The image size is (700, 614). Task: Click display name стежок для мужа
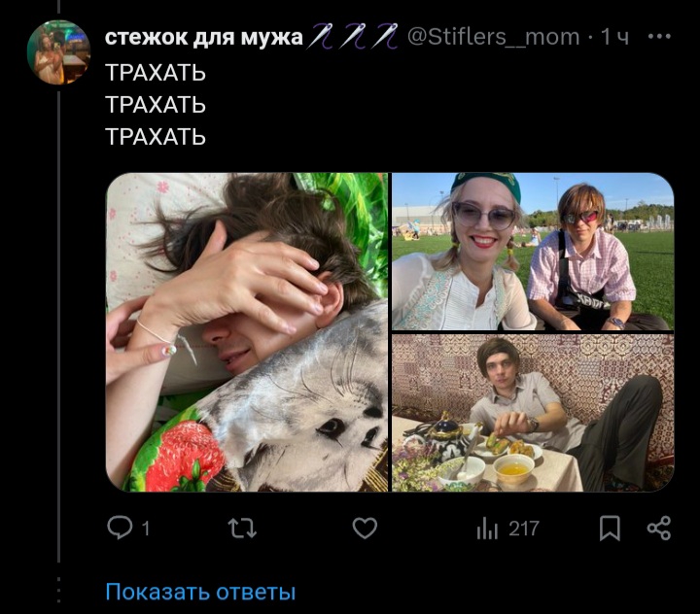(x=203, y=37)
